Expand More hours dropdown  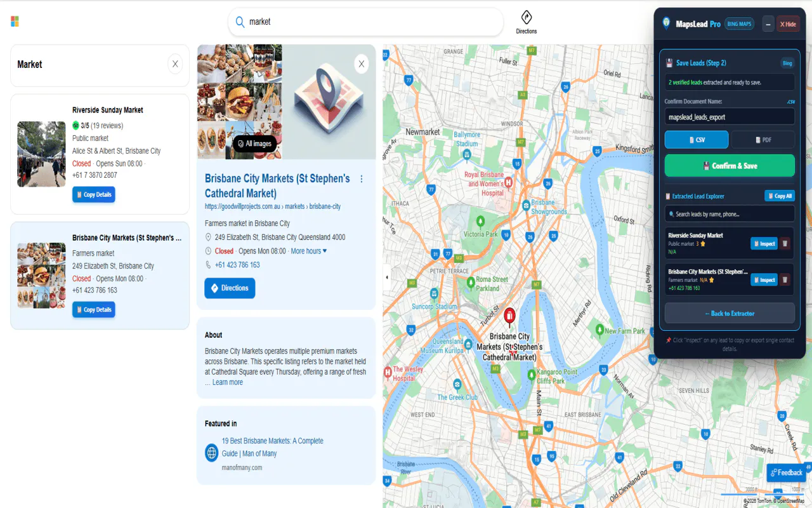[309, 251]
